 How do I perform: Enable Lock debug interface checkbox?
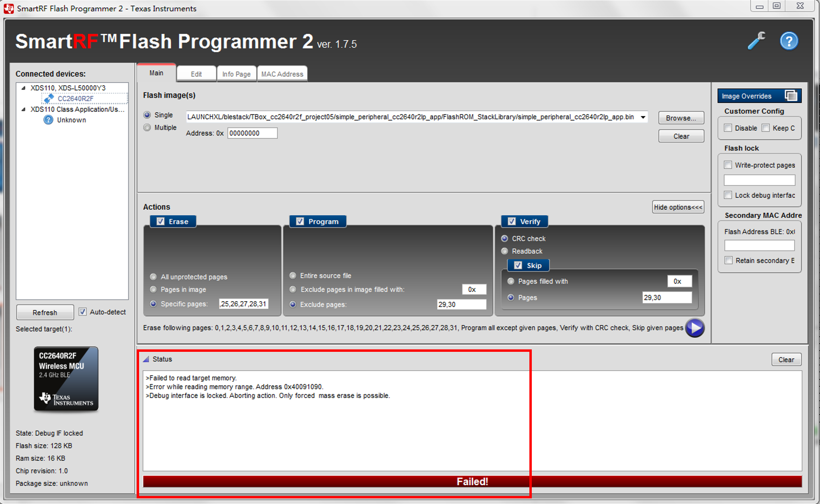click(x=728, y=195)
